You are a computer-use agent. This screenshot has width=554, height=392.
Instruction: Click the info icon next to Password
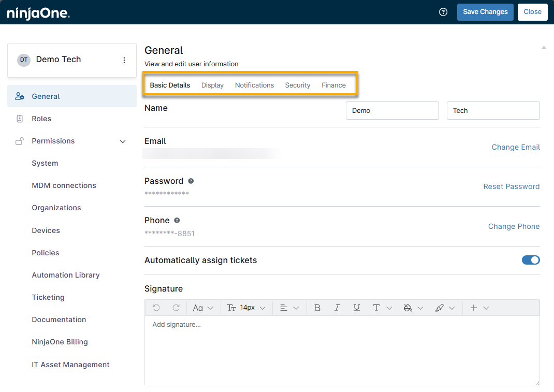coord(191,181)
